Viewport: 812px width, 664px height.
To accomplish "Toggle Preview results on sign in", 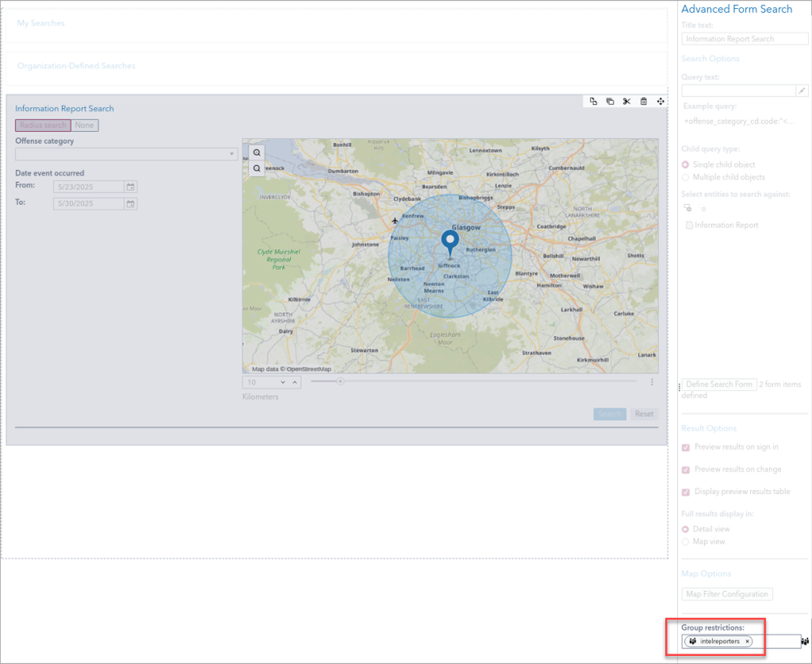I will (686, 447).
